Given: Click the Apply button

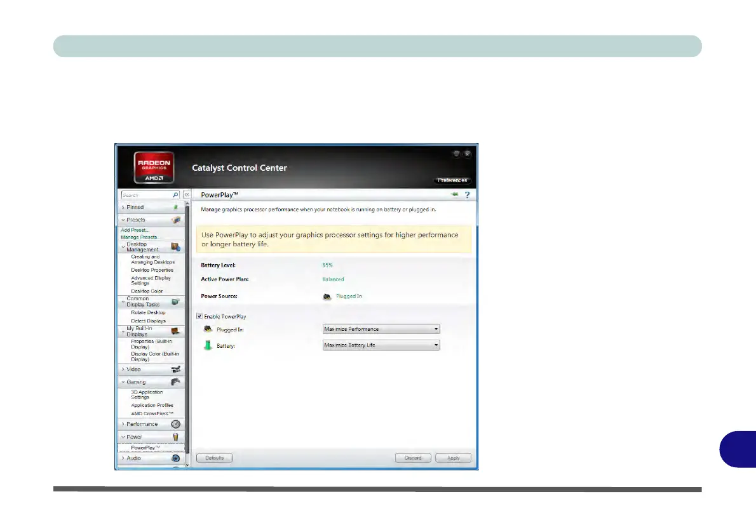Looking at the screenshot, I should (x=453, y=458).
